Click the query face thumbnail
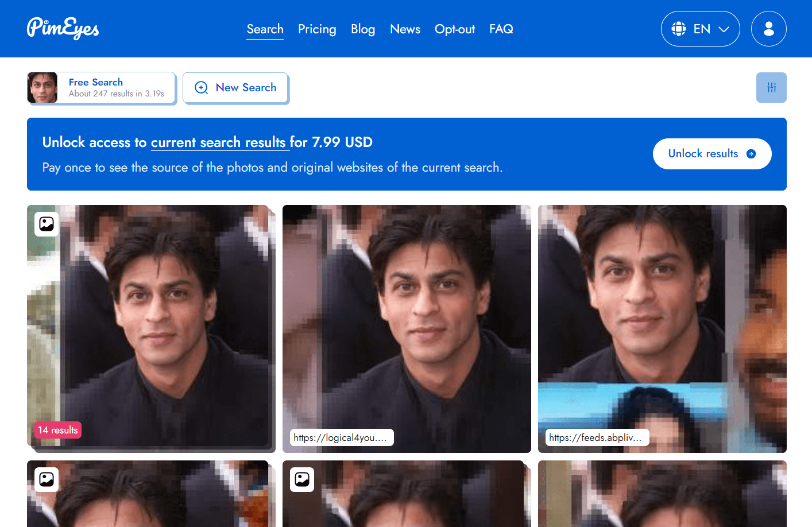The height and width of the screenshot is (527, 812). coord(43,87)
